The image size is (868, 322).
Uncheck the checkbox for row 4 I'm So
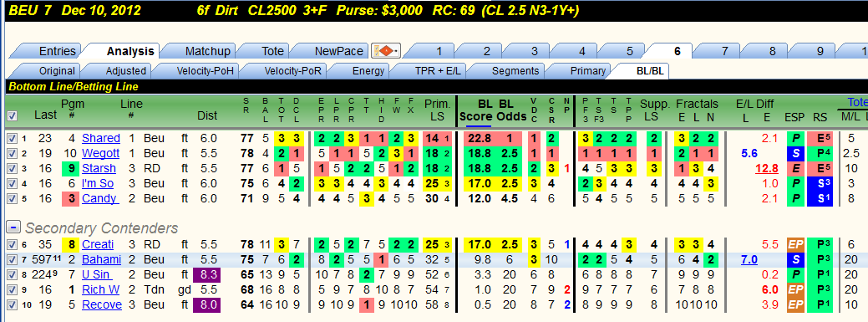[x=12, y=183]
